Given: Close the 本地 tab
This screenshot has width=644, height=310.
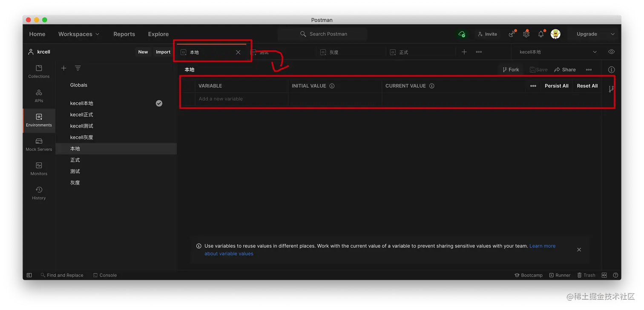Looking at the screenshot, I should pos(238,52).
